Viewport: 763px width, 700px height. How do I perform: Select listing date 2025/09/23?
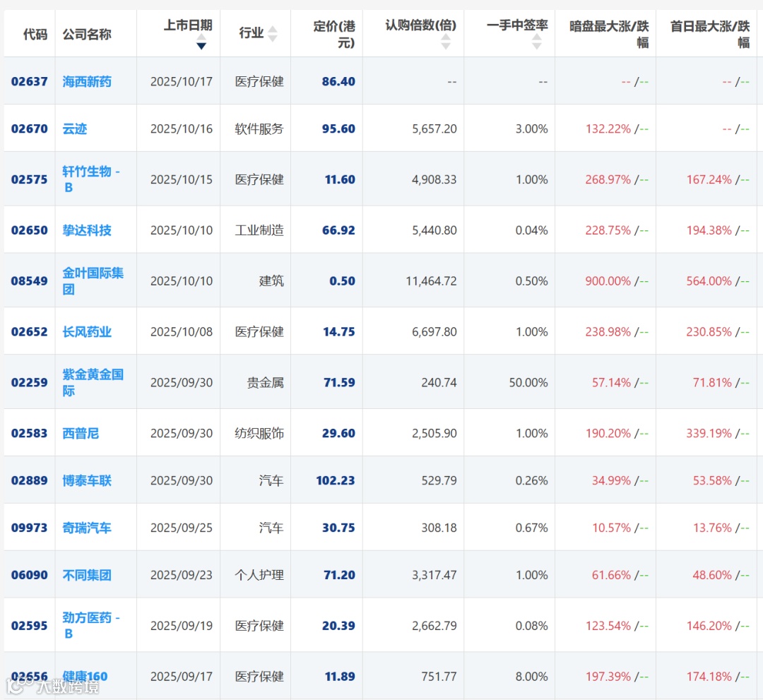point(182,575)
